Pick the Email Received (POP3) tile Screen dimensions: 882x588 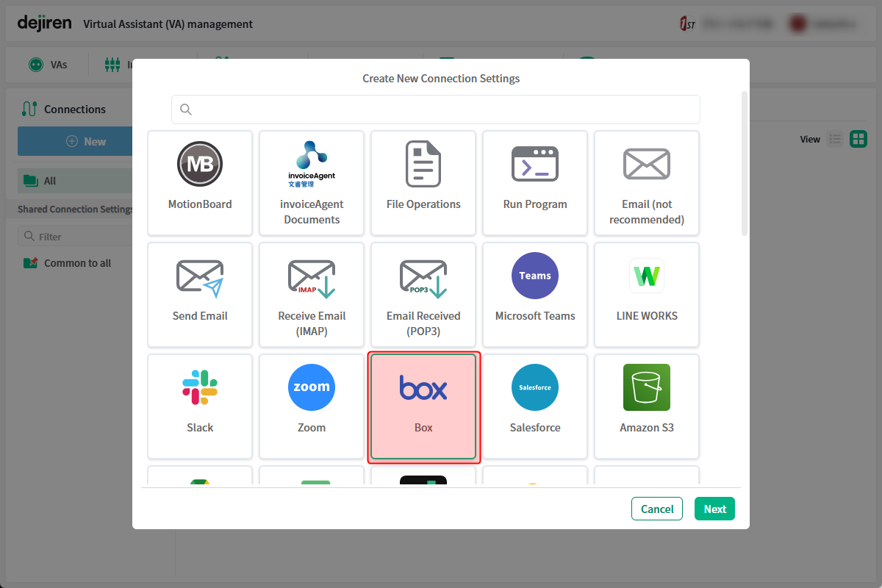pos(423,295)
